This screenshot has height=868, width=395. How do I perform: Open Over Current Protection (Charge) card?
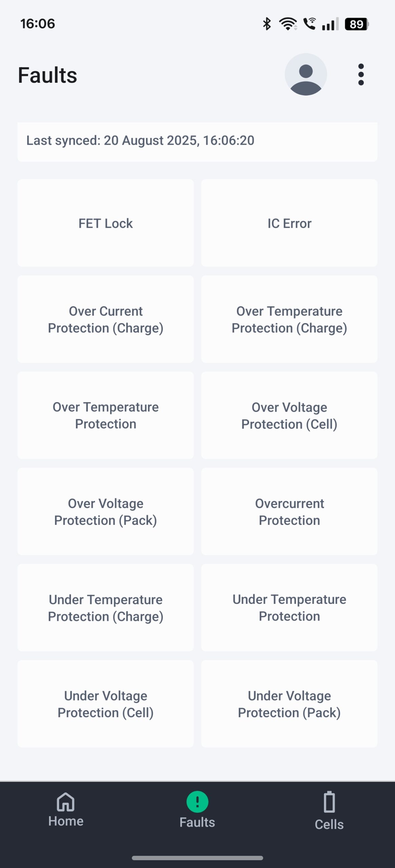[106, 319]
